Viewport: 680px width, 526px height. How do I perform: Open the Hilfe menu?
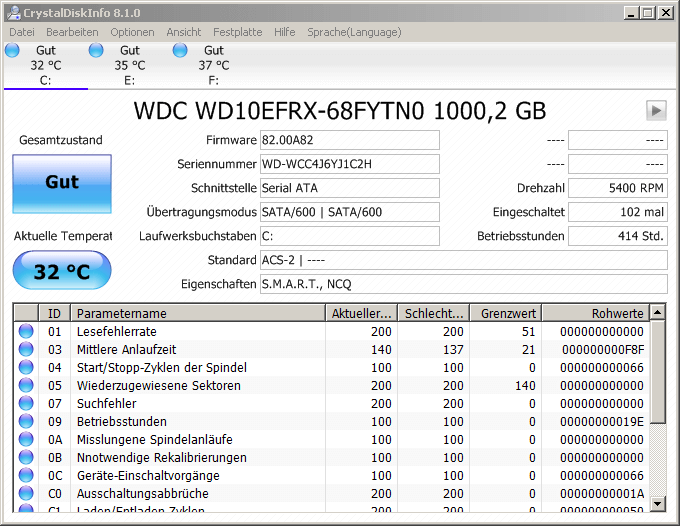284,32
